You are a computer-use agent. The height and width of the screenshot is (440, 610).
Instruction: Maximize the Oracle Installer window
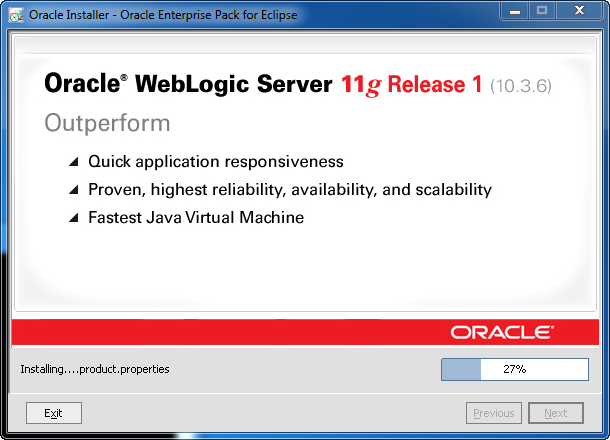click(542, 11)
